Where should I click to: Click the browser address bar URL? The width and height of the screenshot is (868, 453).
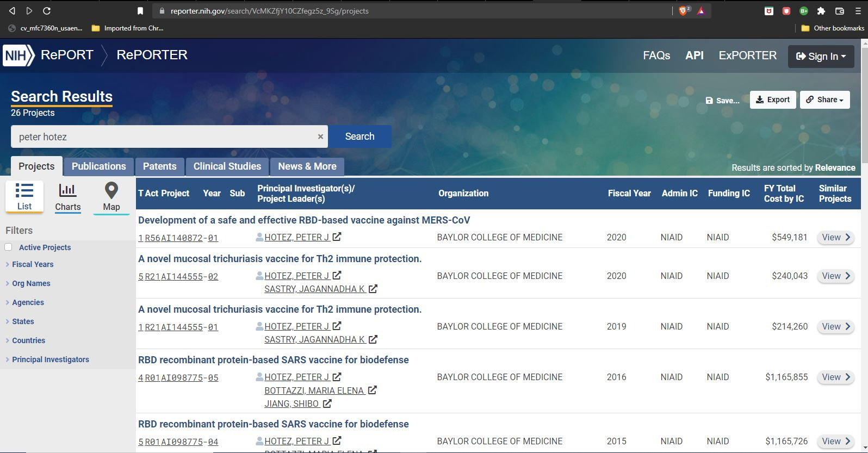coord(269,11)
